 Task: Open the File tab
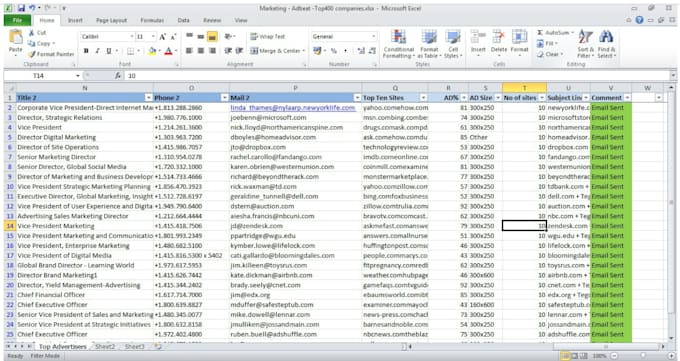pyautogui.click(x=17, y=20)
